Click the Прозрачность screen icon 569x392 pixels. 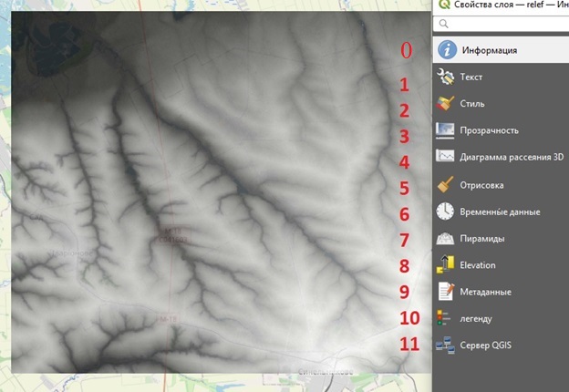point(445,130)
